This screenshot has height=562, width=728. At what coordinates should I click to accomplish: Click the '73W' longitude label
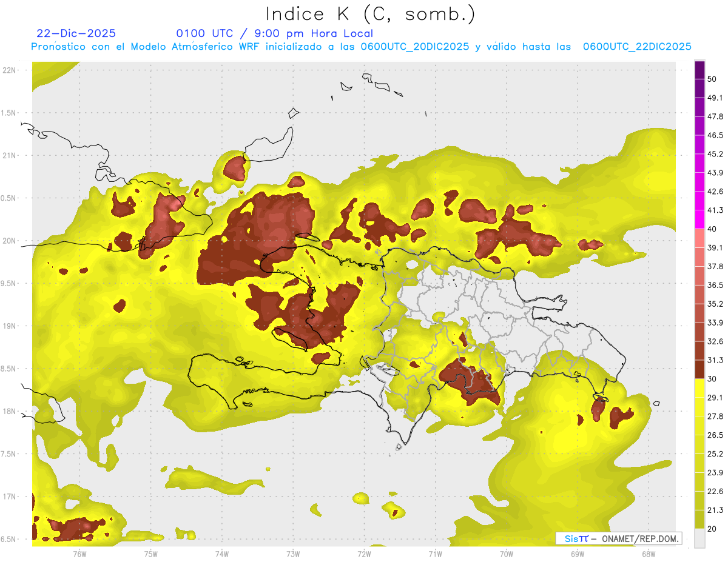[x=293, y=554]
